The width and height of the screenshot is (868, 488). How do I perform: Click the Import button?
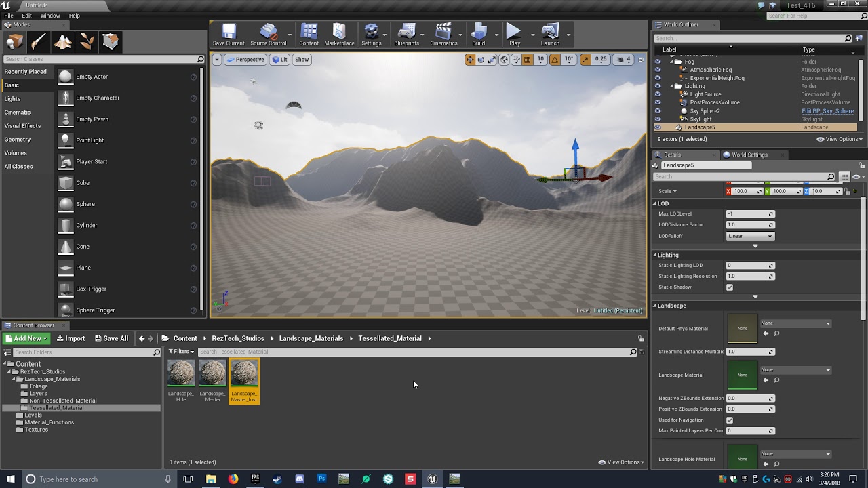71,338
